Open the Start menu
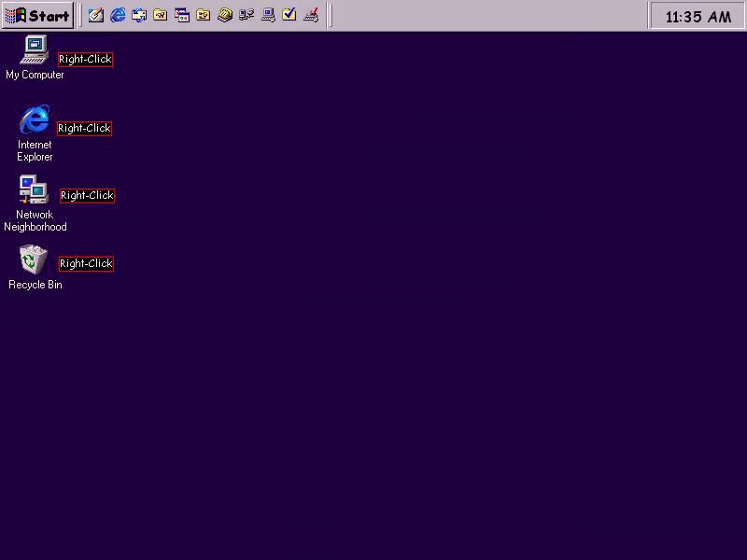This screenshot has height=560, width=747. coord(37,15)
